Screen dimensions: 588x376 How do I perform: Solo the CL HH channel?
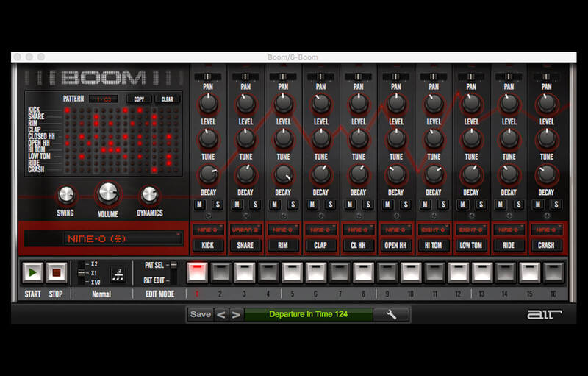click(x=368, y=205)
